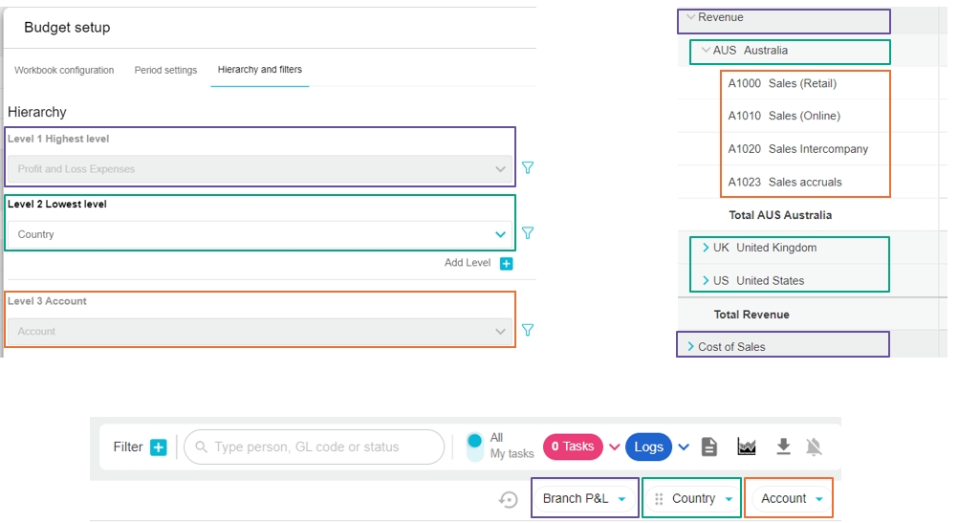Click the filter funnel beside Account level

pos(527,331)
